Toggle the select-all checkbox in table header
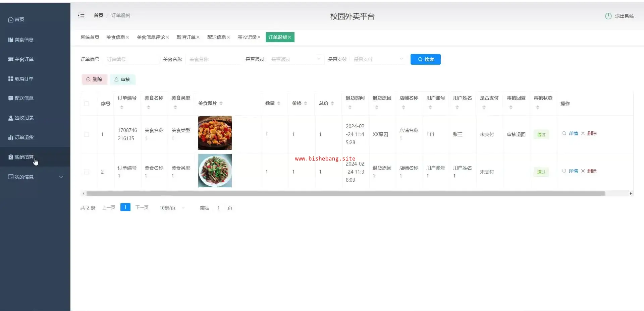Image resolution: width=644 pixels, height=311 pixels. pos(87,104)
